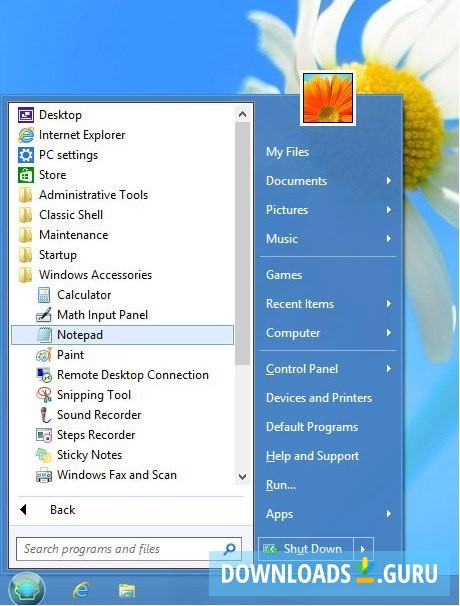
Task: Expand the Recent Items submenu arrow
Action: [388, 304]
